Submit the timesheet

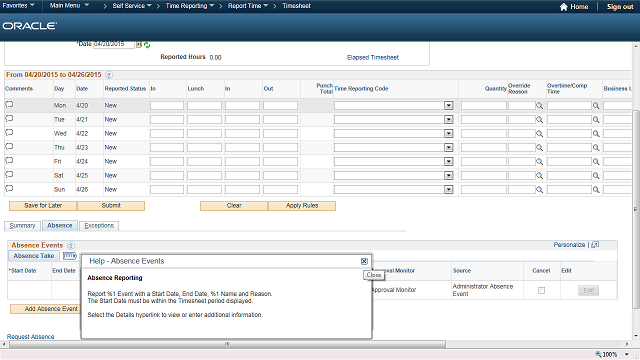[x=111, y=206]
